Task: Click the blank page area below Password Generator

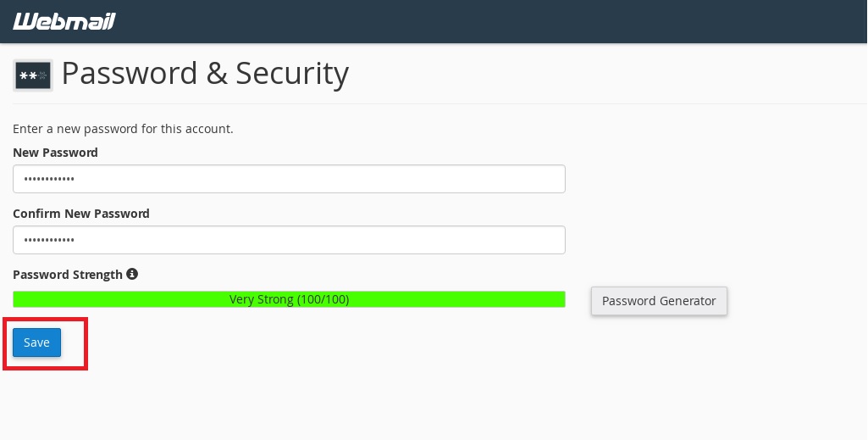Action: pos(659,376)
